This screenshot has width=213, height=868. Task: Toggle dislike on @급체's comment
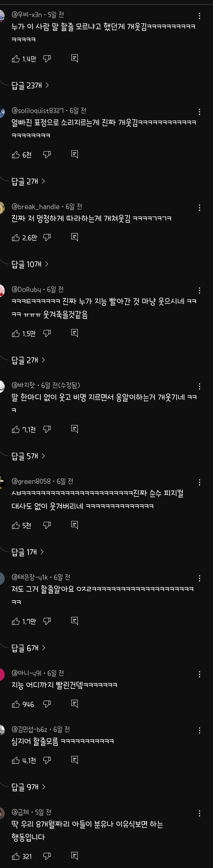coord(47,856)
